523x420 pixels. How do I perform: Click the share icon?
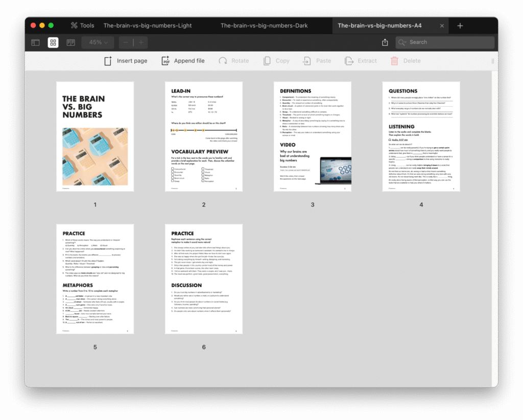[385, 42]
